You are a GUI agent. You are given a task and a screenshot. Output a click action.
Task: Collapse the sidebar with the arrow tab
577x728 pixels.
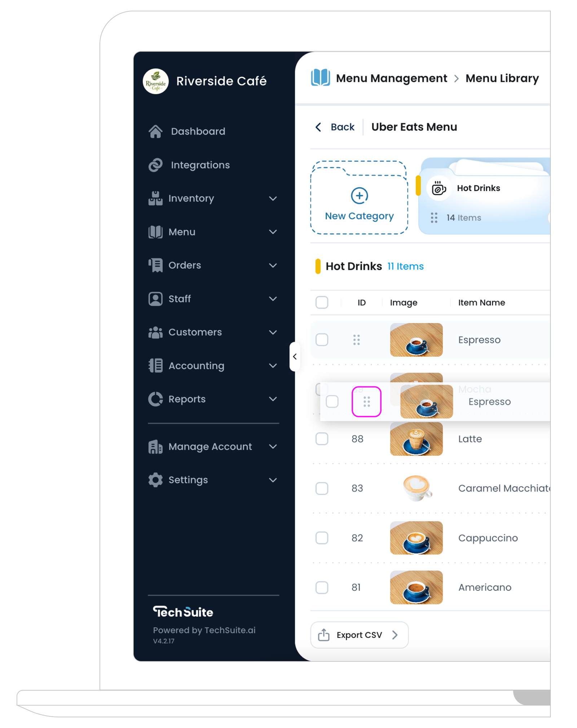295,356
